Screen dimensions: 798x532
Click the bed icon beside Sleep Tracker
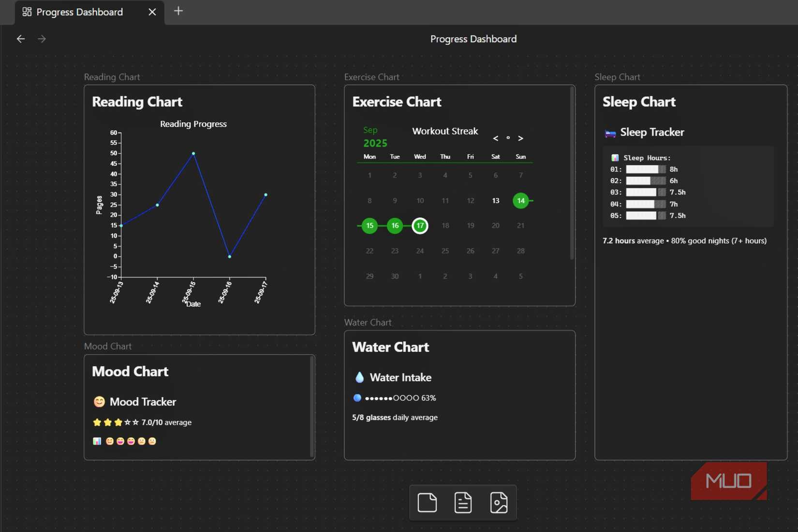click(610, 133)
